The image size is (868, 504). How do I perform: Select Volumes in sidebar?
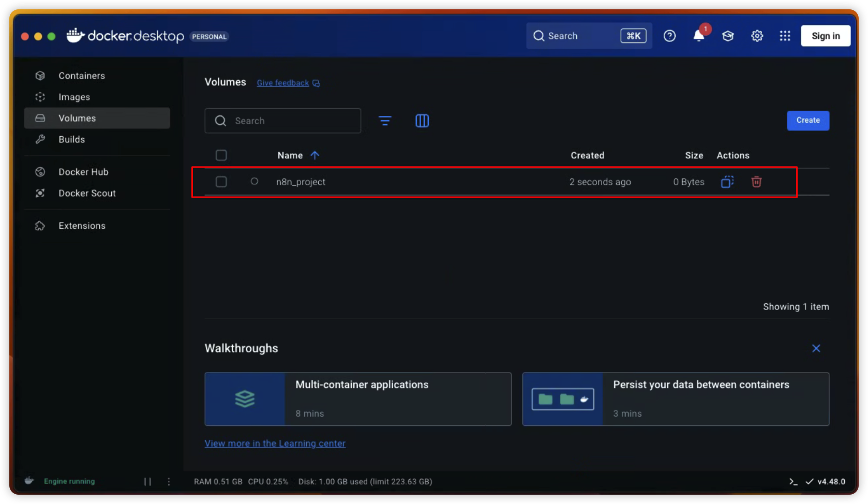(97, 118)
